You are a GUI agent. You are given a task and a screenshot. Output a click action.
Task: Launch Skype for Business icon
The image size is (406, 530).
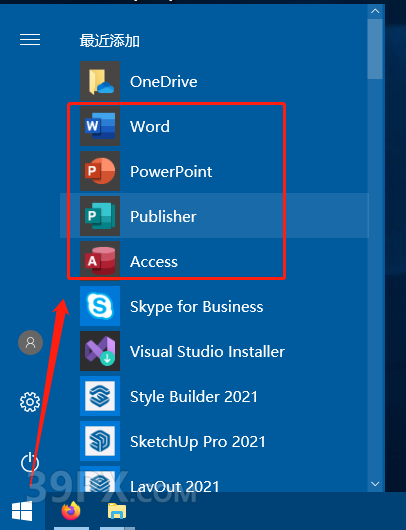pos(100,306)
